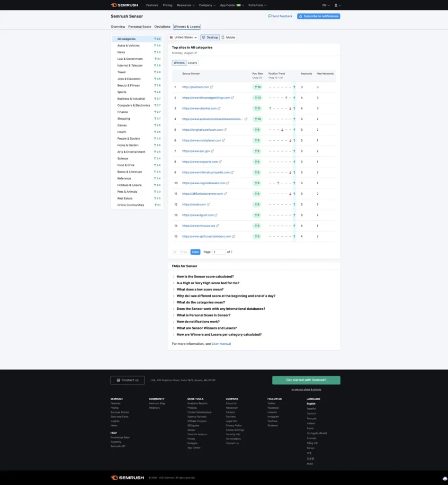This screenshot has height=485, width=448.
Task: Click external link icon next to deyparts.com
Action: [x=220, y=162]
